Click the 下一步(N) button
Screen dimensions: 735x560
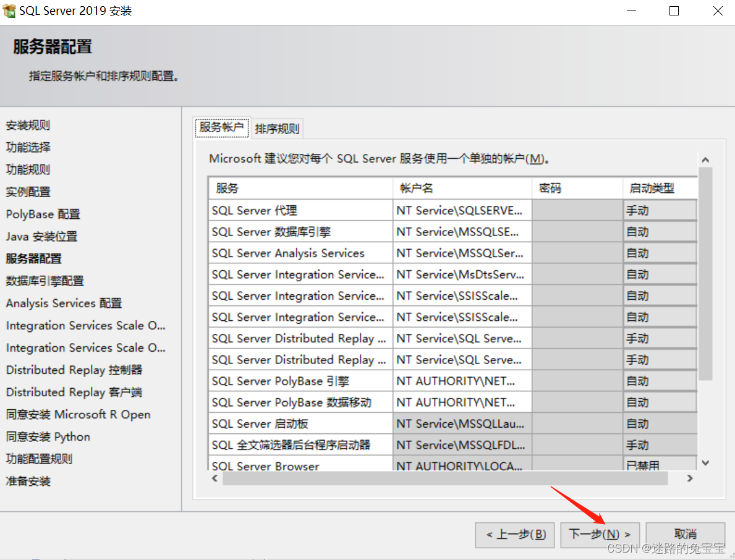[x=600, y=535]
